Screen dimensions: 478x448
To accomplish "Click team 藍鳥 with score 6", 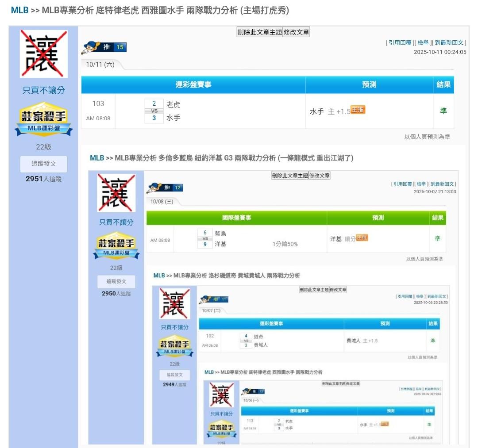I will (220, 234).
